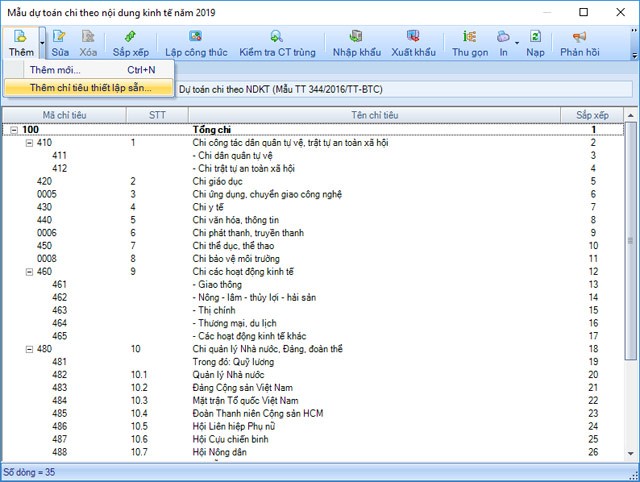
Task: Choose Thêm chỉ tiêu thiết lập sẵn...
Action: [x=90, y=88]
